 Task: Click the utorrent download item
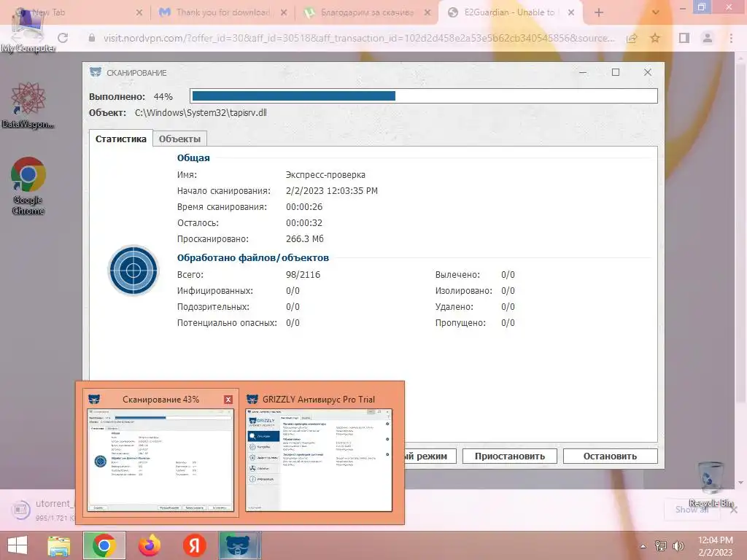coord(43,510)
